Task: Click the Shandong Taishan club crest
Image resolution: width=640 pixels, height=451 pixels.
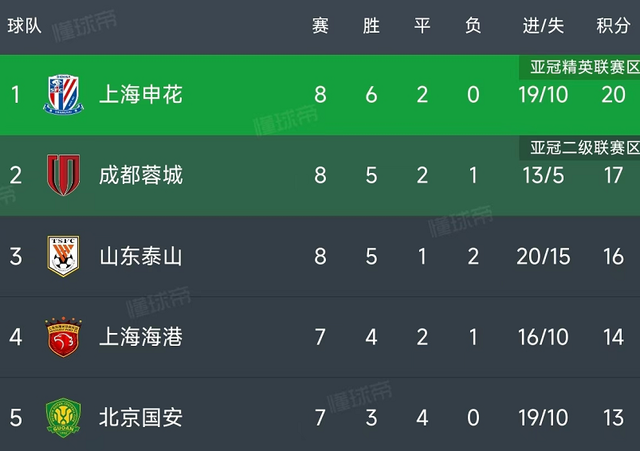Action: [63, 256]
